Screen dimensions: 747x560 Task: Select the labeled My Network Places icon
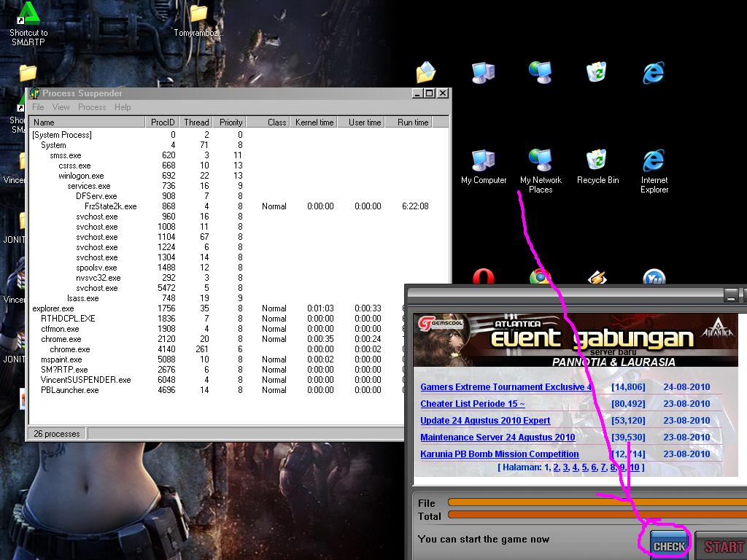541,171
